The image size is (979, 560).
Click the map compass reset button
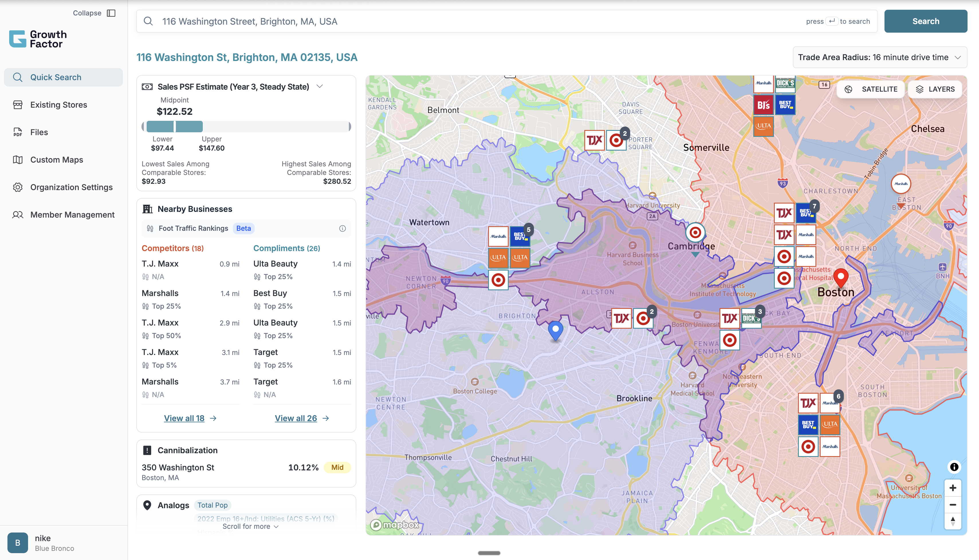pyautogui.click(x=952, y=521)
